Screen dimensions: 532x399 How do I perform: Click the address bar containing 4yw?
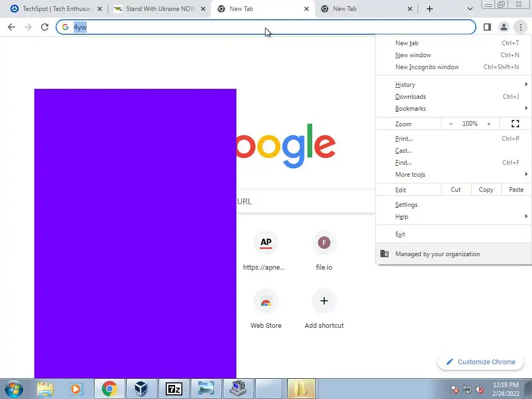click(x=266, y=27)
